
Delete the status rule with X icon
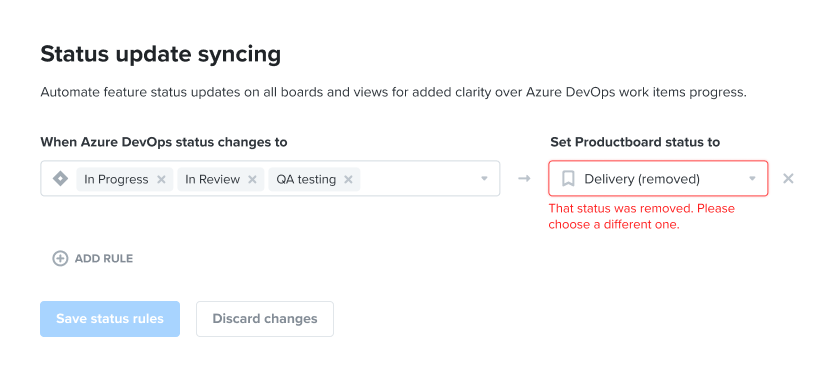[788, 179]
